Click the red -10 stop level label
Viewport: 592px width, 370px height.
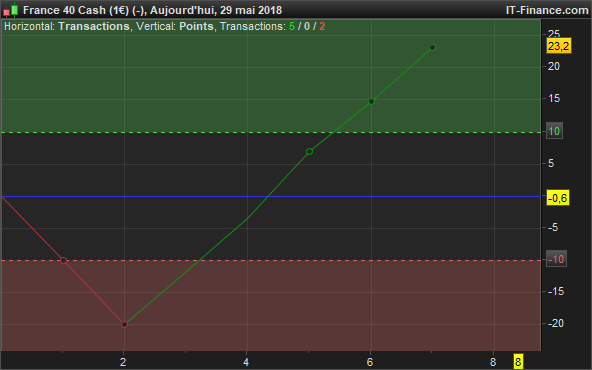[556, 259]
